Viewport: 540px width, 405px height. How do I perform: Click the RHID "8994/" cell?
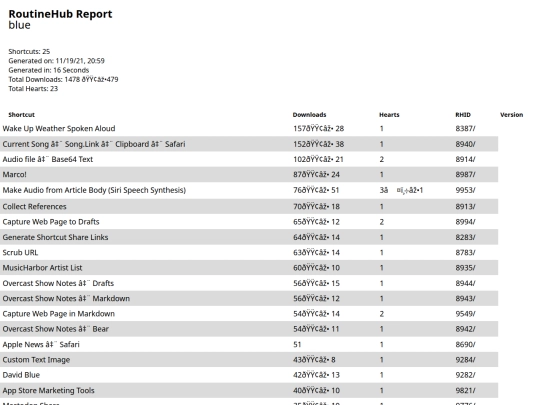pos(465,222)
